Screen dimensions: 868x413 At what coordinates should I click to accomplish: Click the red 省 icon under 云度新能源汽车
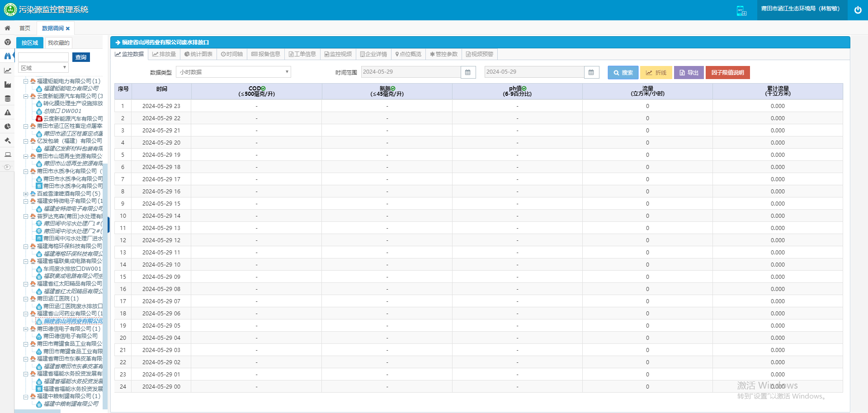tap(39, 118)
